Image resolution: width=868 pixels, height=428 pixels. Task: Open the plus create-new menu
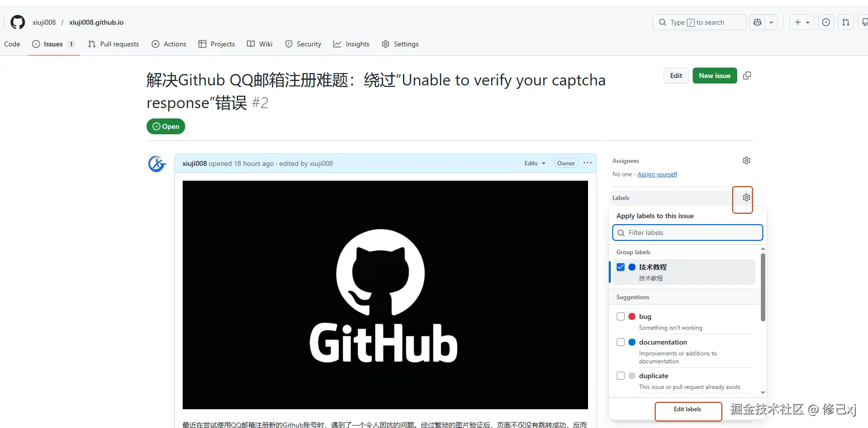[x=801, y=22]
